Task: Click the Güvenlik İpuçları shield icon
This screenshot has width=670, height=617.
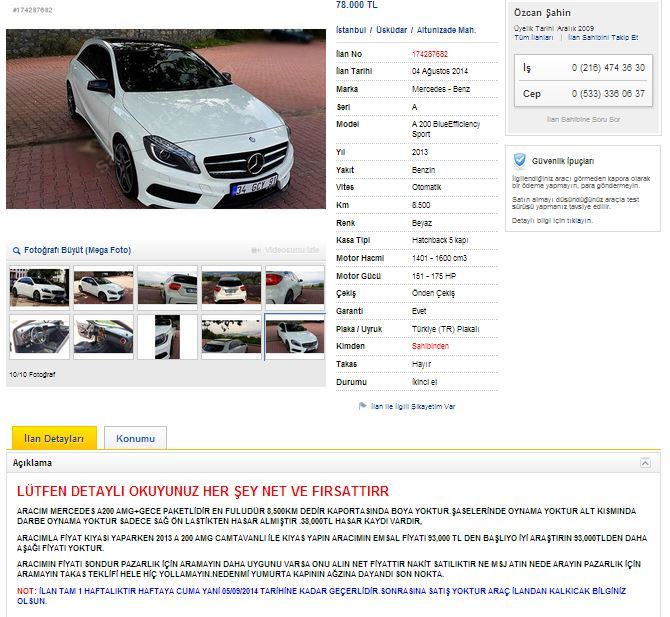Action: [520, 161]
